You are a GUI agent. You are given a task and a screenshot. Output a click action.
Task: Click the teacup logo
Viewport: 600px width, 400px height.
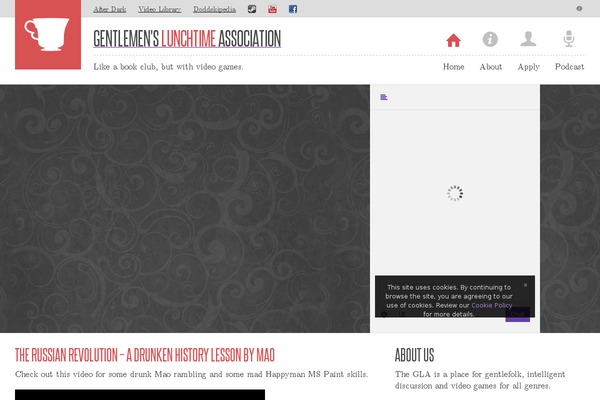pos(48,34)
